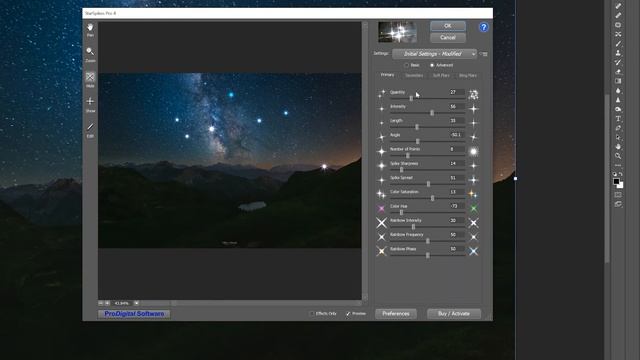This screenshot has height=360, width=640.
Task: Click the zoom-in plus button below preview
Action: (107, 303)
